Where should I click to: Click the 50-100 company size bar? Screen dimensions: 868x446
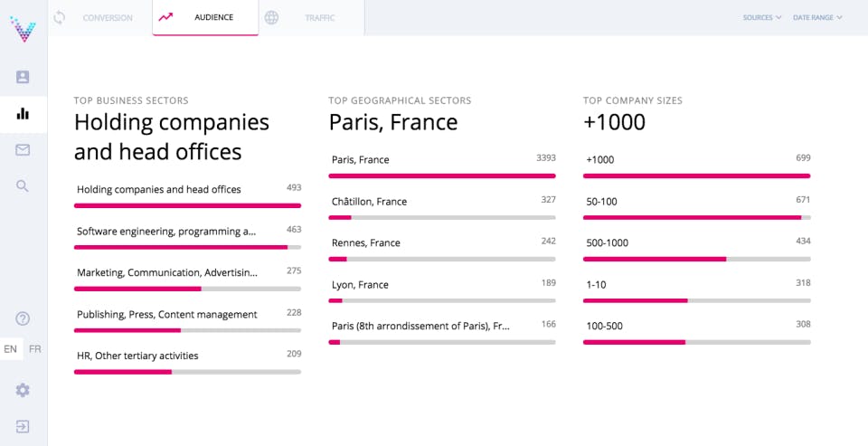pos(696,217)
